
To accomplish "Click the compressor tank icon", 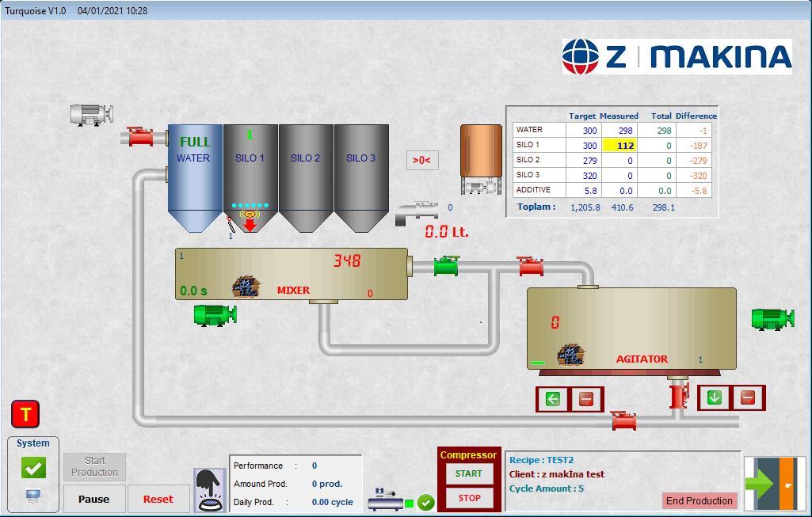I will [385, 501].
